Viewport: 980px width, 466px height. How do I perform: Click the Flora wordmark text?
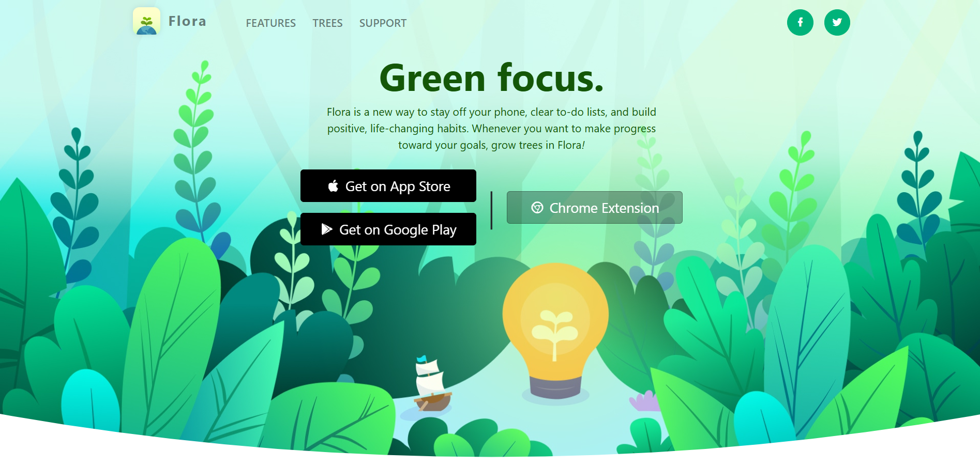[x=187, y=21]
